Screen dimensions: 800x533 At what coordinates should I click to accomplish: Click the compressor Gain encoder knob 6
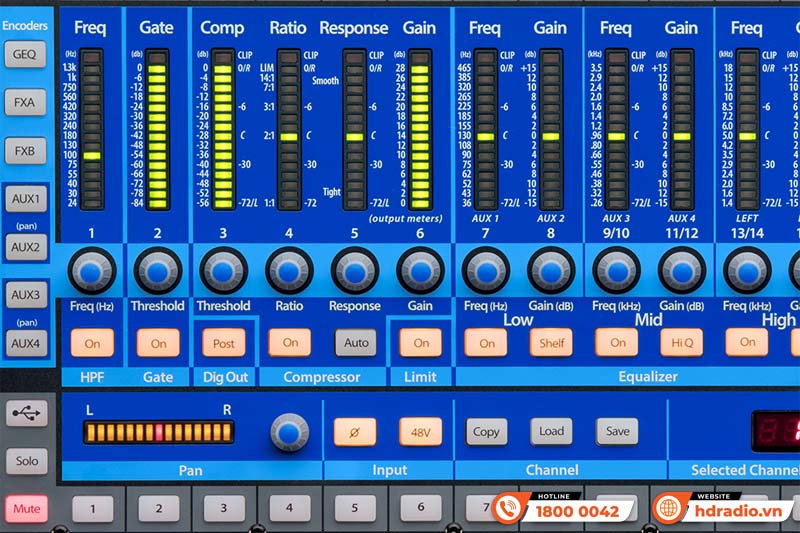pyautogui.click(x=420, y=271)
